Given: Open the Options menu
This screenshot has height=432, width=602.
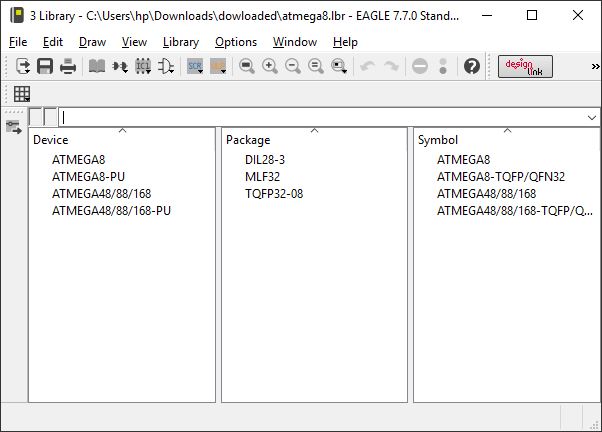Looking at the screenshot, I should click(236, 42).
